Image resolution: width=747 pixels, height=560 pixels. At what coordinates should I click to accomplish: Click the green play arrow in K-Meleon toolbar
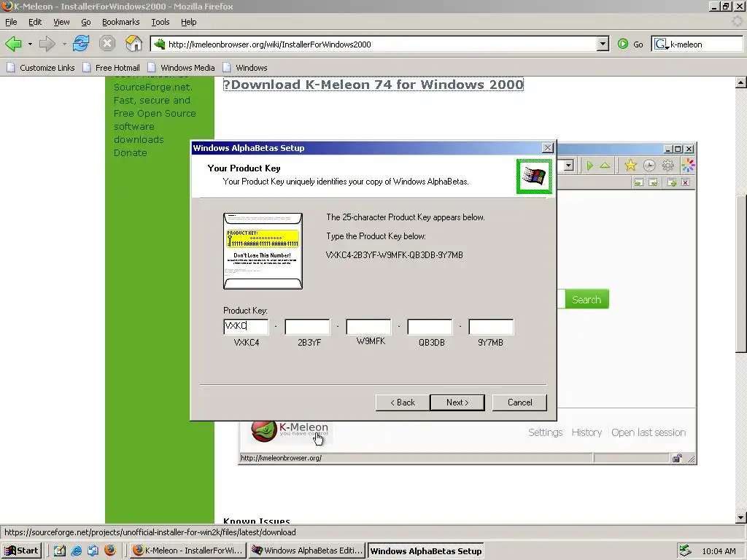(x=590, y=166)
